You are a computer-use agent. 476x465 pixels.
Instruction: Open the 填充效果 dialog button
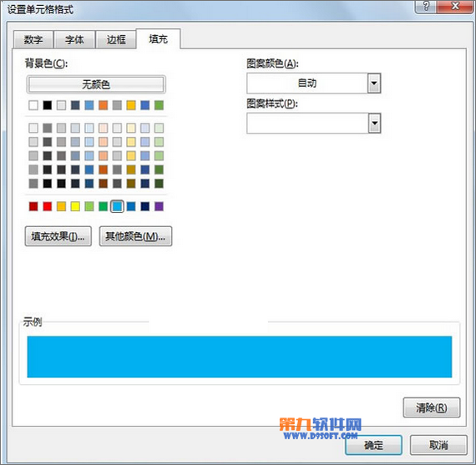click(58, 236)
